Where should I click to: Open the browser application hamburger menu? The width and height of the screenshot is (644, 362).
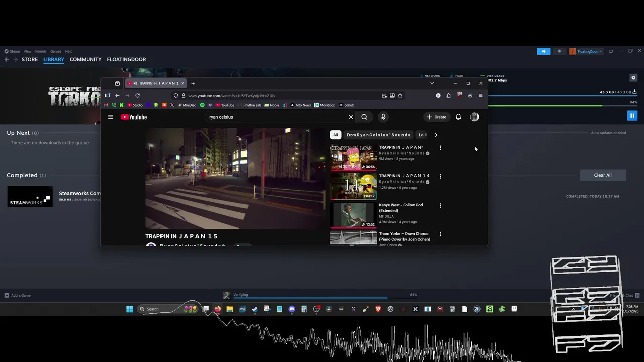point(480,95)
